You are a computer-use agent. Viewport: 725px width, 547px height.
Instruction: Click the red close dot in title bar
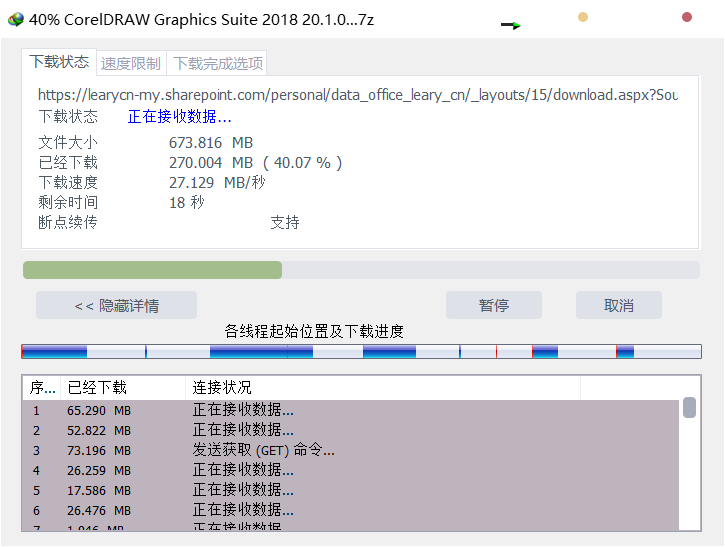tap(687, 17)
